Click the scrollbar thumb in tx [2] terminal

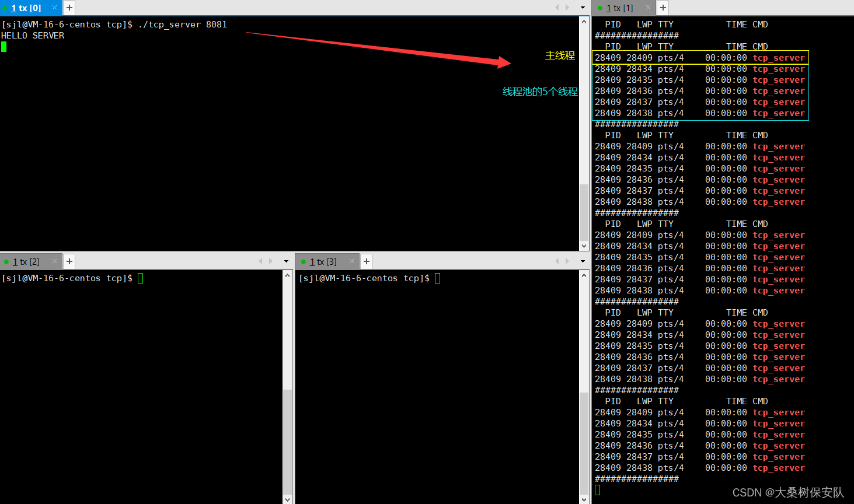287,442
